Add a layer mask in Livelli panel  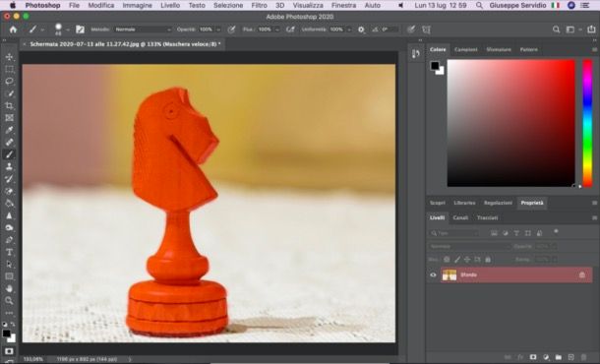coord(533,357)
